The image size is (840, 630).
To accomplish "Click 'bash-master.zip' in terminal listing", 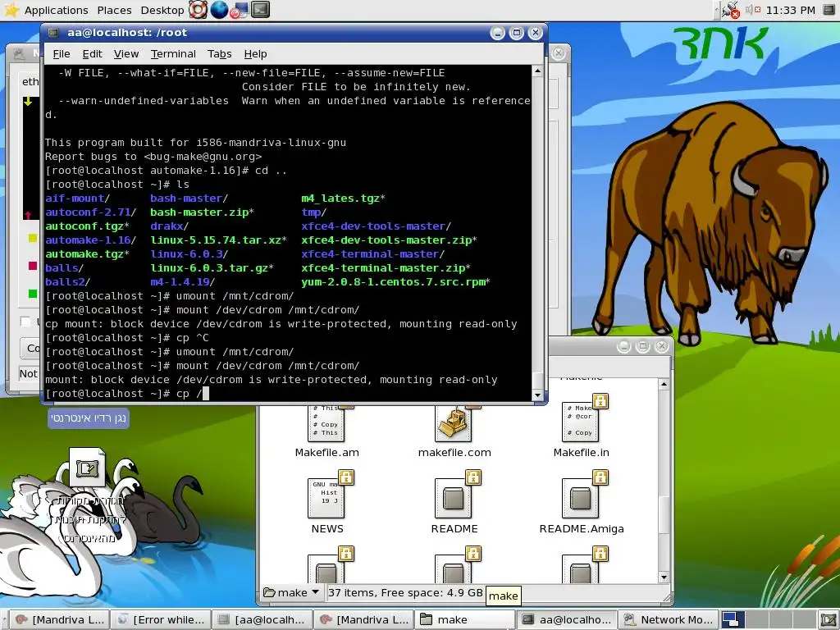I will coord(199,212).
